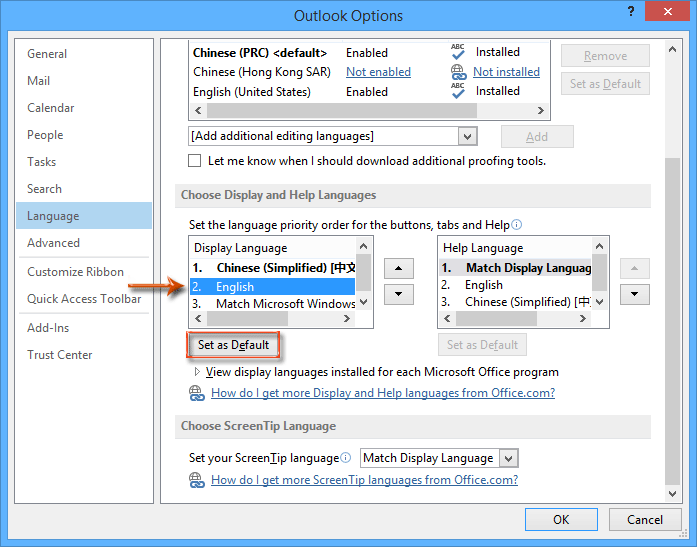Open link for more Display and Help languages
The width and height of the screenshot is (697, 547).
pos(383,393)
